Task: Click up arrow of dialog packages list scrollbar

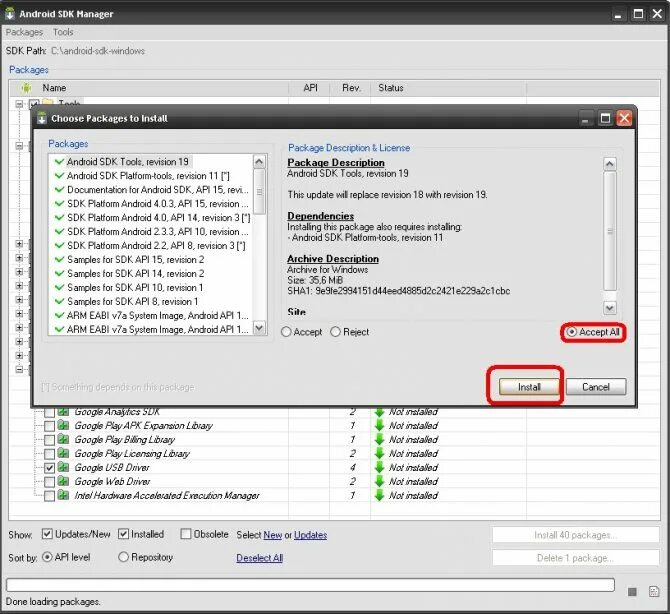Action: (x=259, y=162)
